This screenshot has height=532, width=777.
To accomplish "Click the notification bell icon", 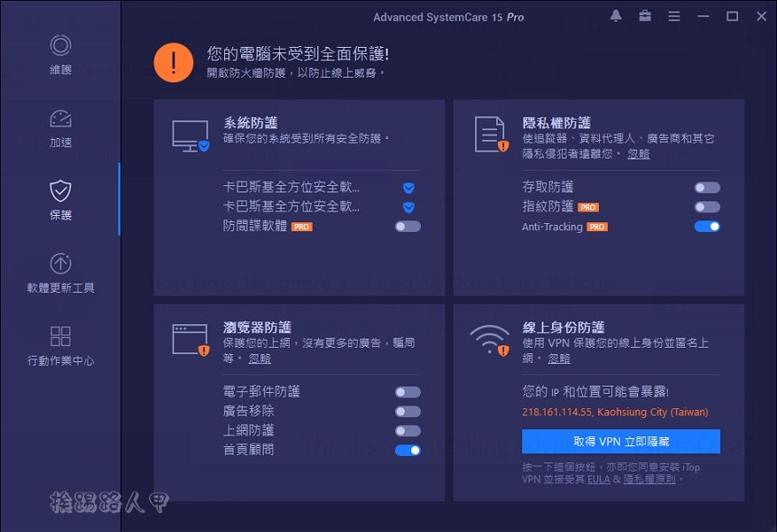I will (x=615, y=15).
